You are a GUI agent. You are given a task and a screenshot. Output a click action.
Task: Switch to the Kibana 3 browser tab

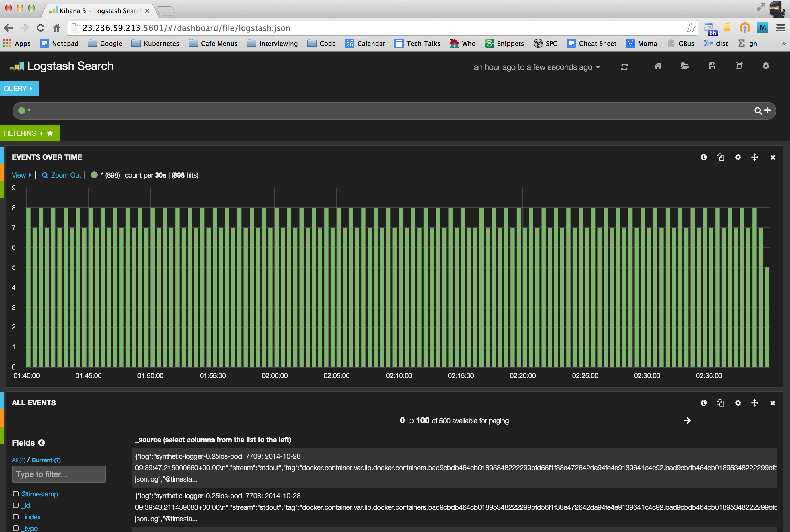coord(99,11)
